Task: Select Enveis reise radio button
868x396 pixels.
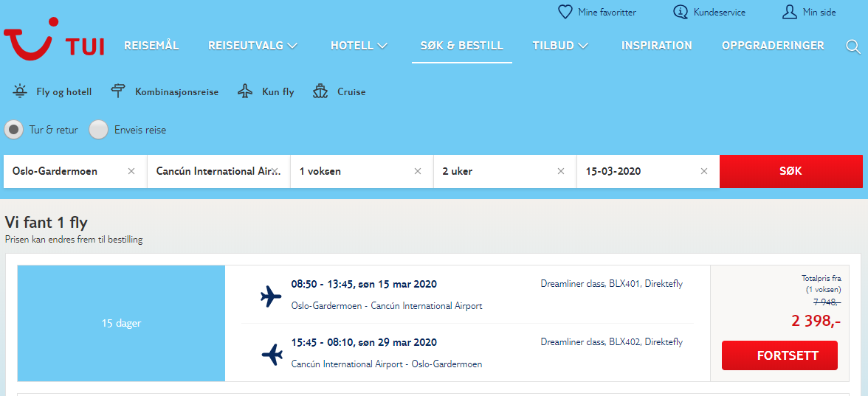Action: [x=99, y=130]
